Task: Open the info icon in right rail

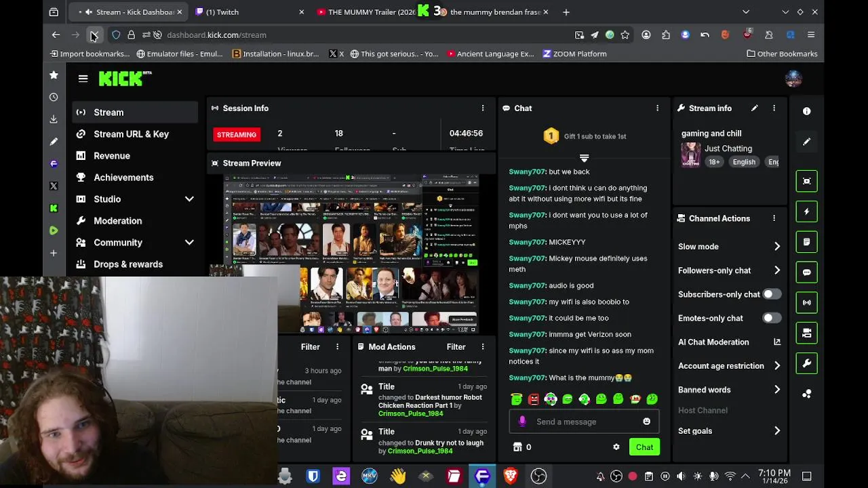Action: (x=806, y=111)
